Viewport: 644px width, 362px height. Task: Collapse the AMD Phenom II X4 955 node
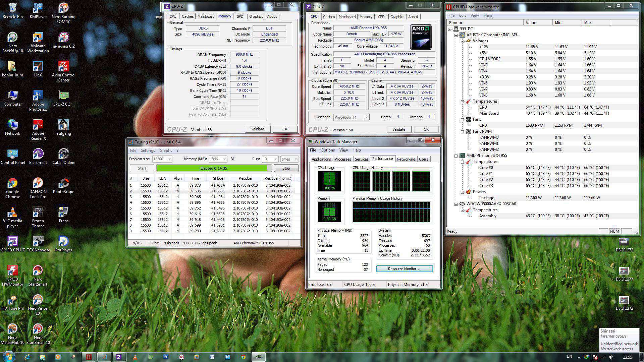(x=456, y=156)
